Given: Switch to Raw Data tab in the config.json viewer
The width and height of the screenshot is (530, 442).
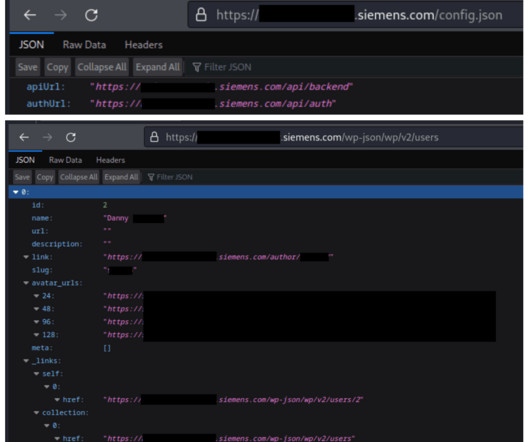Looking at the screenshot, I should (85, 45).
